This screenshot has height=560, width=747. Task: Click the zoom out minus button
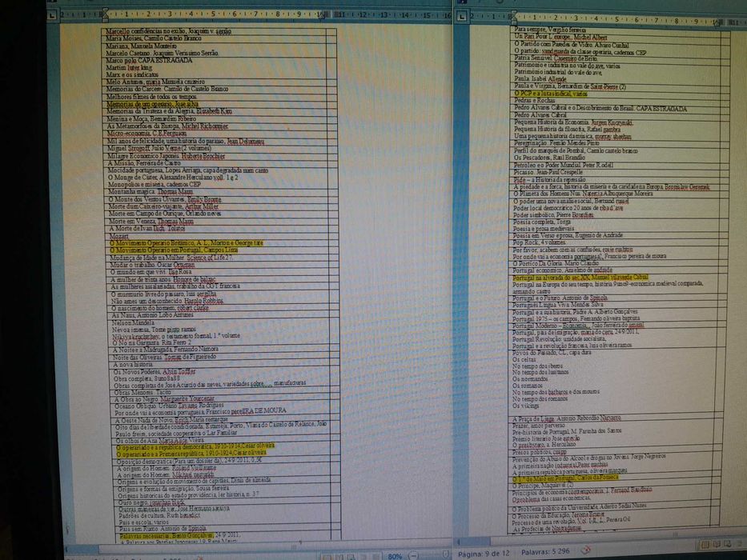pyautogui.click(x=413, y=556)
